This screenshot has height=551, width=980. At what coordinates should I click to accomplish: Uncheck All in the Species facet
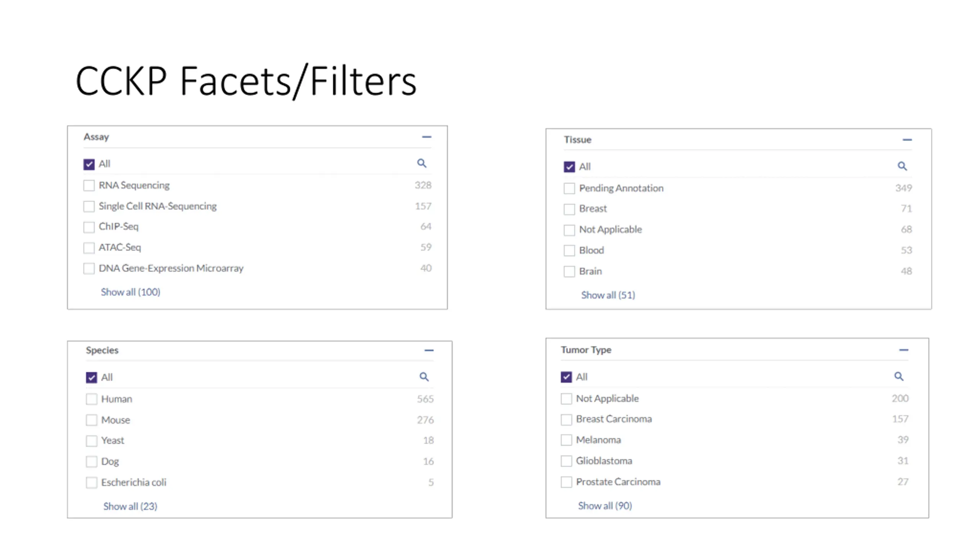[91, 378]
